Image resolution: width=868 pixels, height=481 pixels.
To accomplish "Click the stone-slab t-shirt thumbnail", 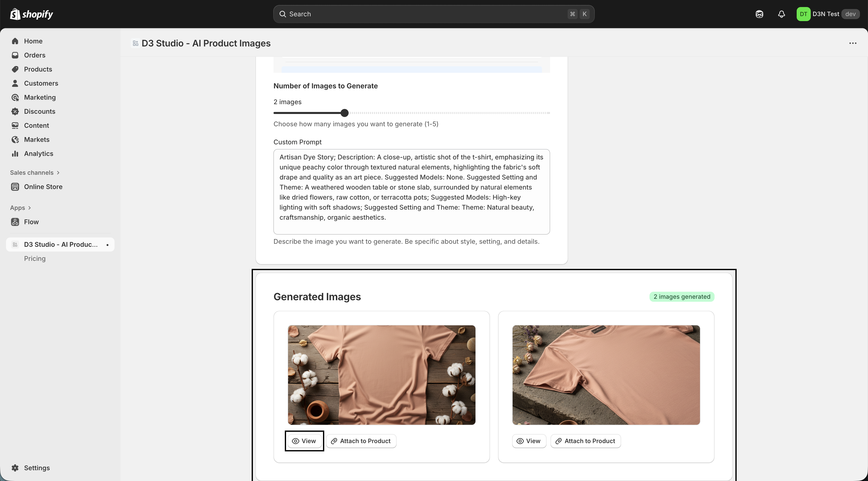I will [606, 375].
